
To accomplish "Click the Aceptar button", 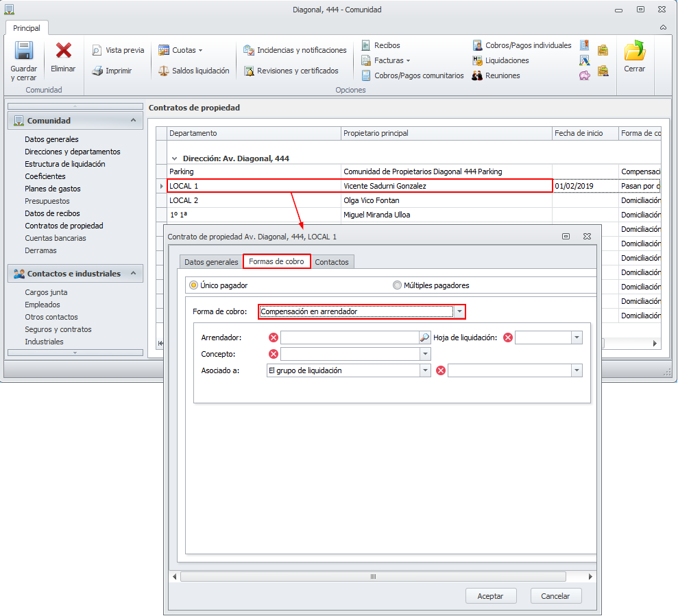I will click(490, 596).
